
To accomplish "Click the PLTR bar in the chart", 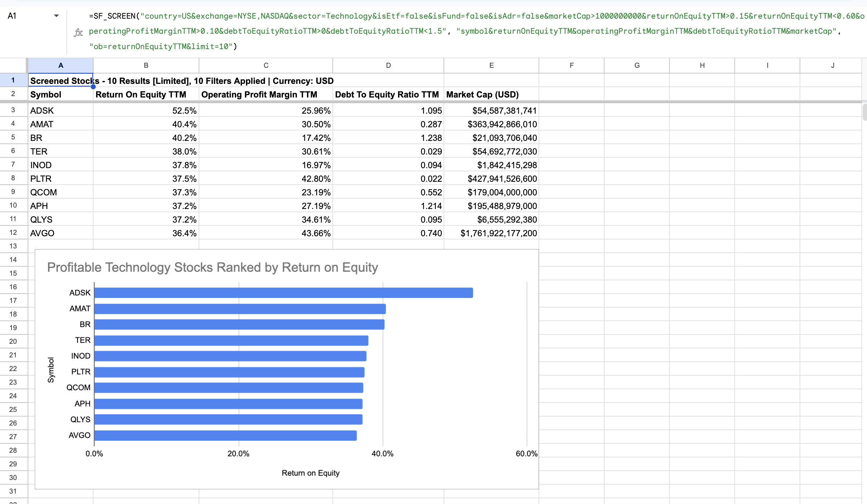I will [x=229, y=372].
